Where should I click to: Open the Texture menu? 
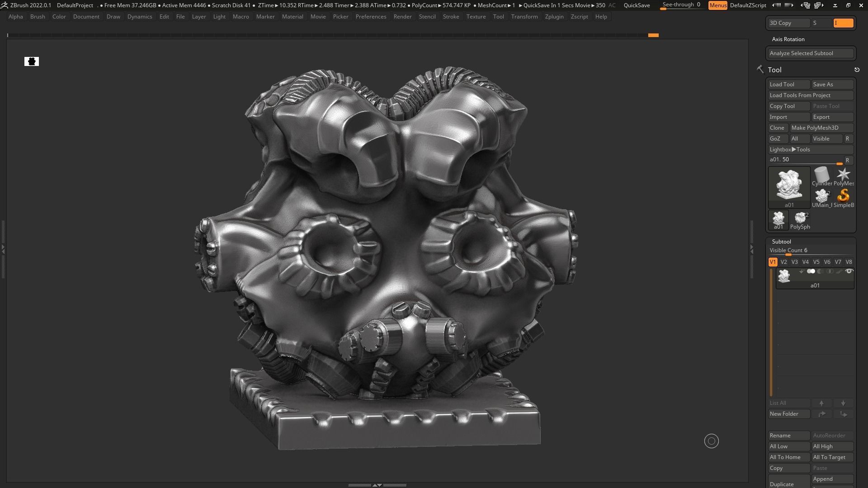tap(476, 17)
